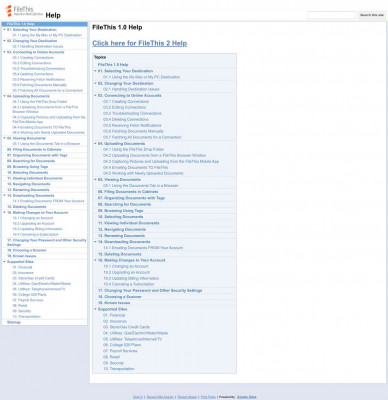Image resolution: width=388 pixels, height=400 pixels.
Task: Collapse 04. Uploading Documents arrow in sidebar
Action: [x=4, y=96]
